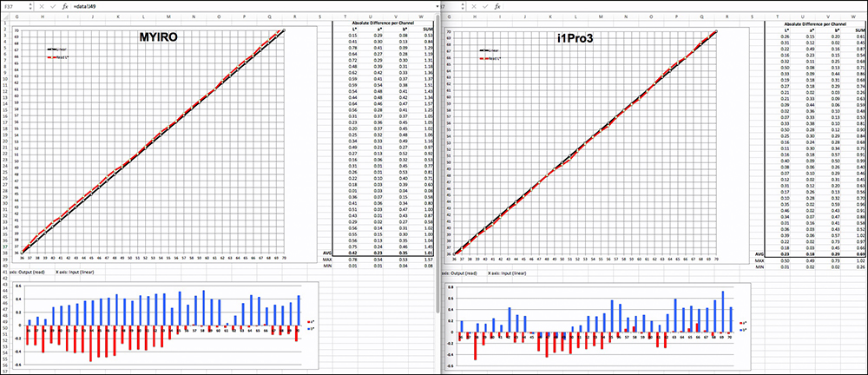Click the fx insert function icon in right window

coord(497,6)
